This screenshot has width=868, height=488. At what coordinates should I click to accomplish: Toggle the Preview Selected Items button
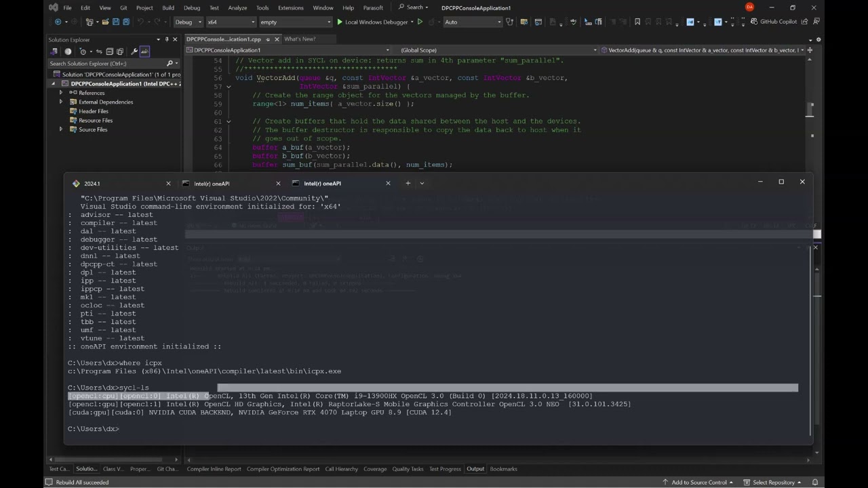tap(145, 52)
